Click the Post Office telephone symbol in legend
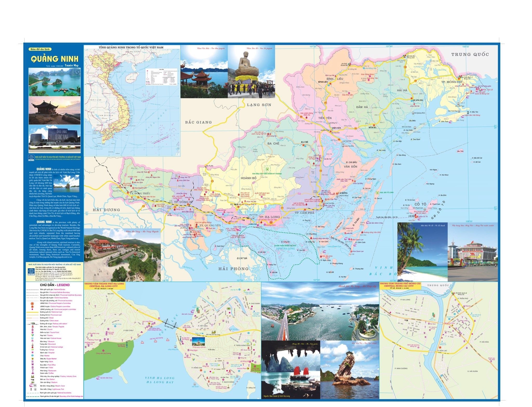 pyautogui.click(x=32, y=364)
